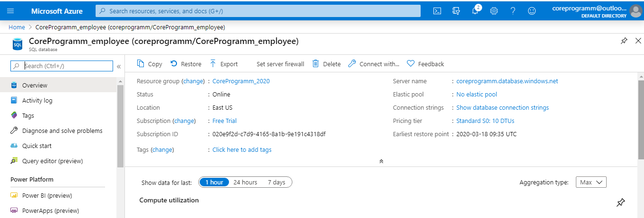Click the left menu vertical scrollbar
Viewport: 644px width, 218px height.
(x=120, y=126)
